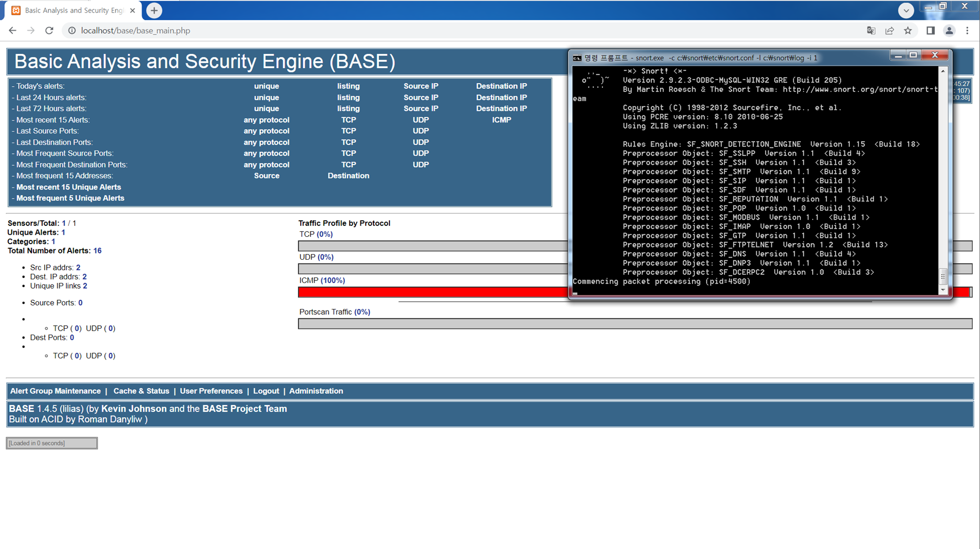Open Cache & Status page
The image size is (980, 549).
(141, 391)
